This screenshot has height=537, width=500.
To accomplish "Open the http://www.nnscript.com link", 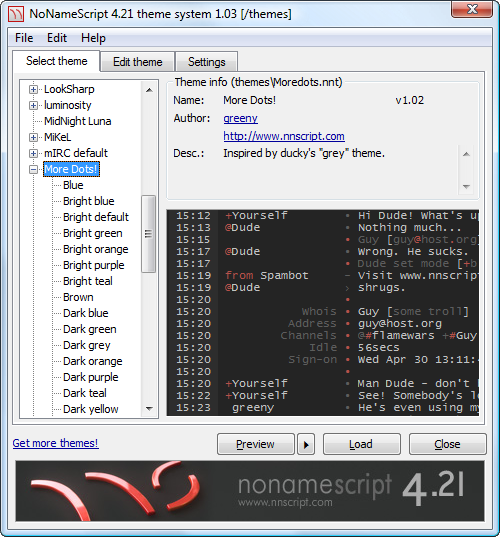I will point(284,136).
